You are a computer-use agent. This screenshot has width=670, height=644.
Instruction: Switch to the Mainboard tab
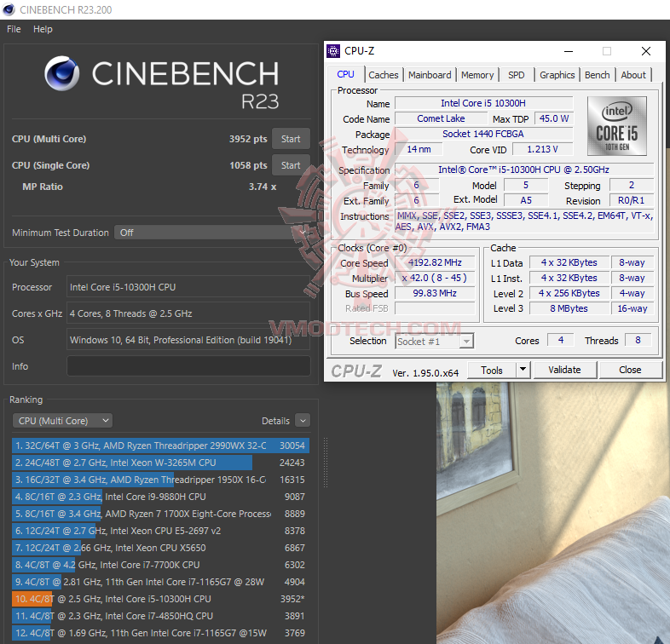click(430, 75)
